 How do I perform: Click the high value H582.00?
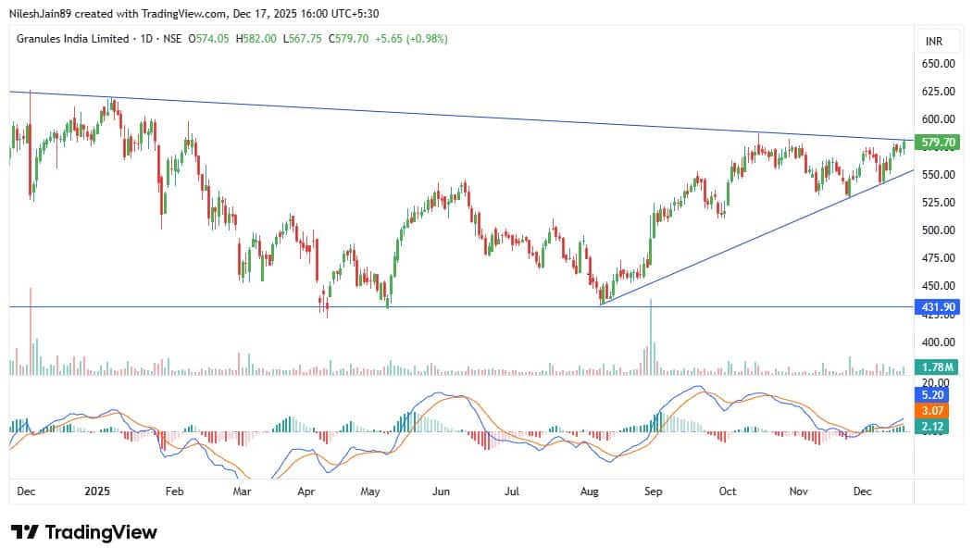click(x=256, y=39)
